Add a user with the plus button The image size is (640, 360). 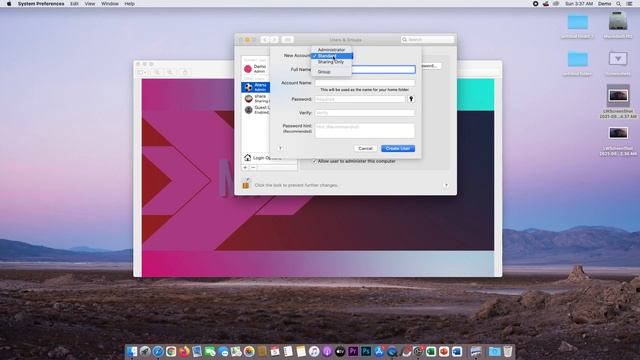tap(245, 167)
